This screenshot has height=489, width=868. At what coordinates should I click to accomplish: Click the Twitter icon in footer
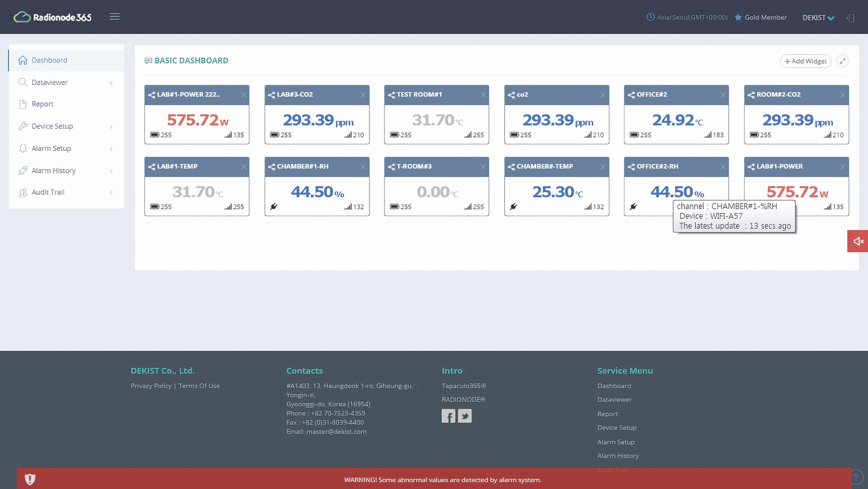pos(465,416)
